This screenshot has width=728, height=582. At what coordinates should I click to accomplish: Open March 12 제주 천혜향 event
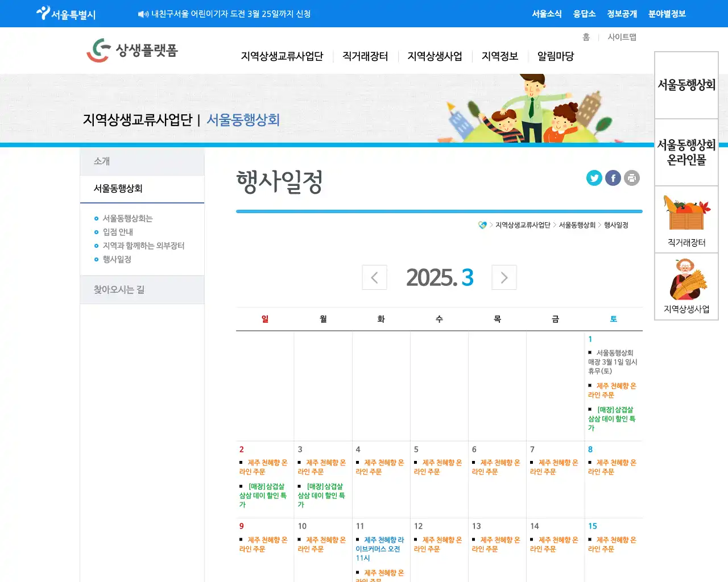(438, 544)
